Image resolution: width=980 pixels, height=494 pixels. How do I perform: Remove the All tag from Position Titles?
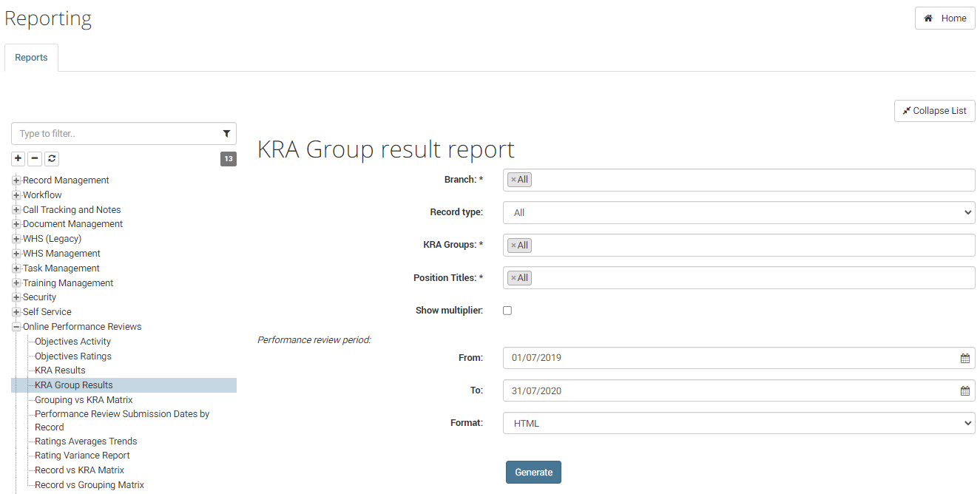click(513, 277)
